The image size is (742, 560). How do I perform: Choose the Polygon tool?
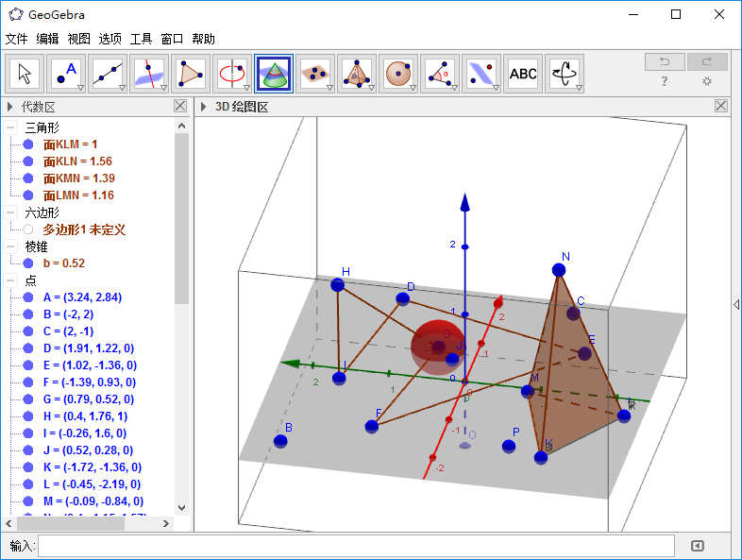(x=191, y=73)
